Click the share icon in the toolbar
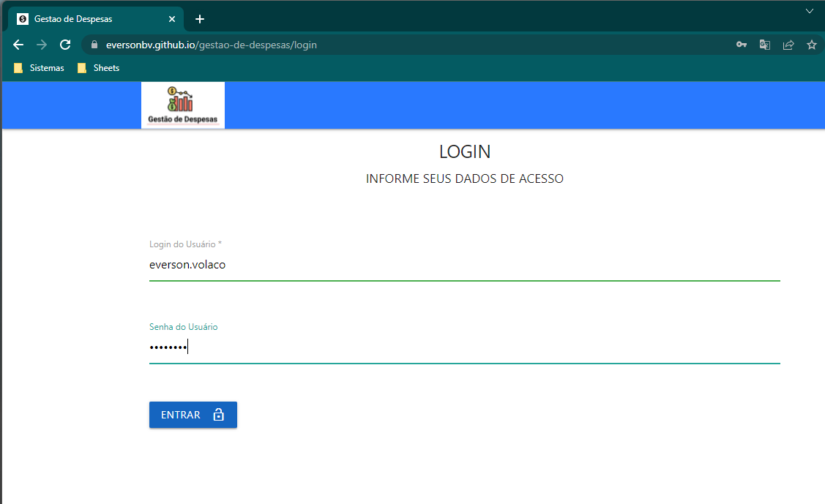The image size is (825, 504). [788, 45]
